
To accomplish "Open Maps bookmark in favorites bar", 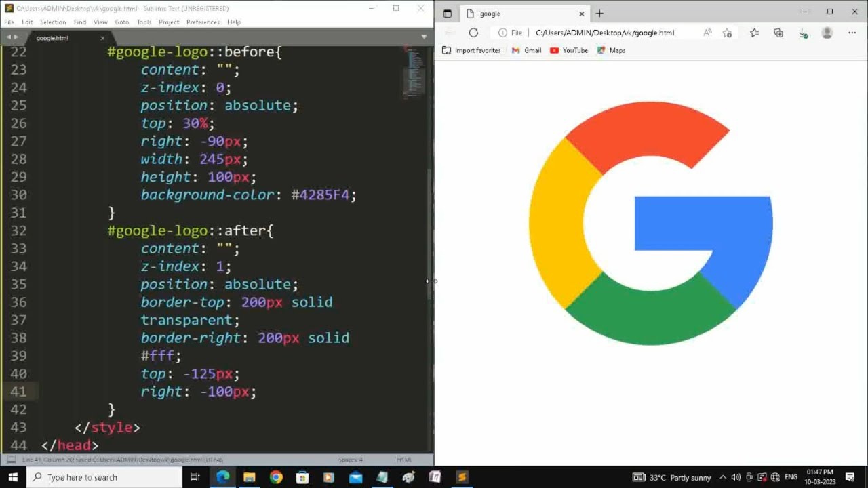I will pyautogui.click(x=611, y=50).
